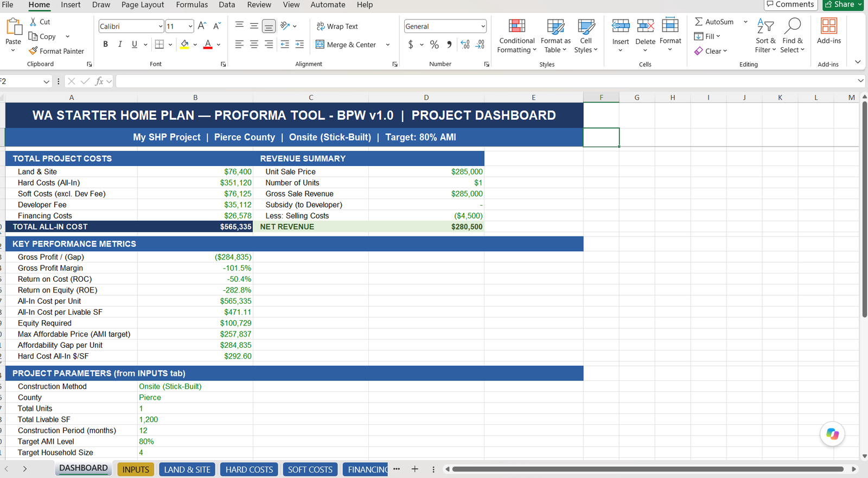Click the Paste clipboard icon
This screenshot has height=478, width=868.
click(x=13, y=26)
